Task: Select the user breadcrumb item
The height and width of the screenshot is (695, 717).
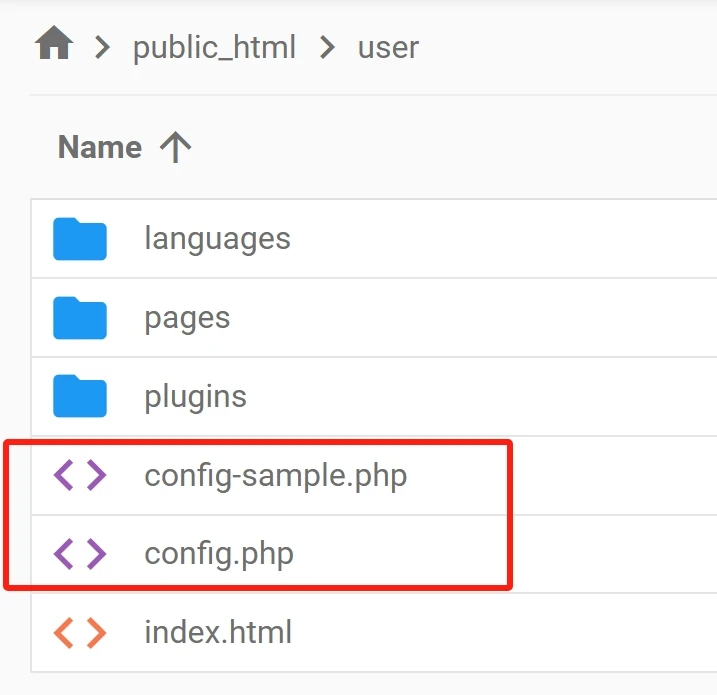Action: (x=388, y=48)
